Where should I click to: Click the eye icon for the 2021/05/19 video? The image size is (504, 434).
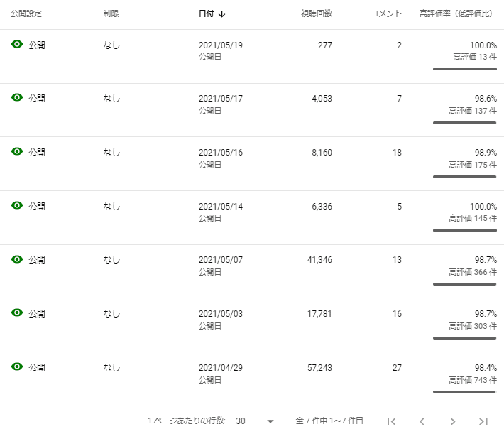tap(17, 45)
